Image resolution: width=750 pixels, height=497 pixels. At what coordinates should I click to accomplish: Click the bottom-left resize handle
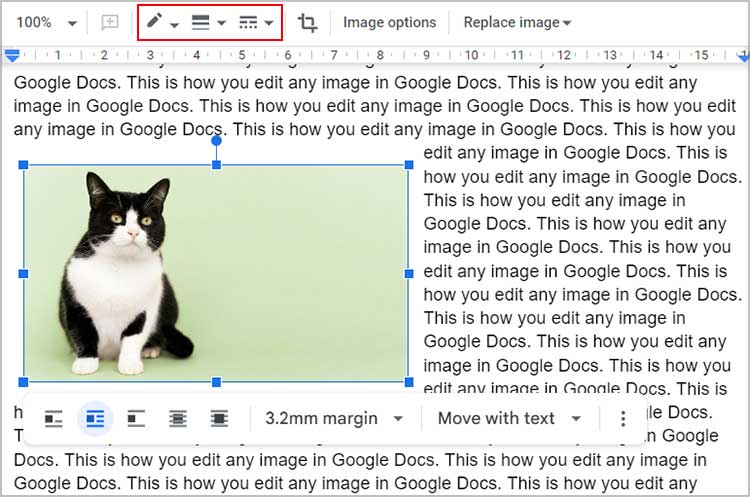(23, 382)
